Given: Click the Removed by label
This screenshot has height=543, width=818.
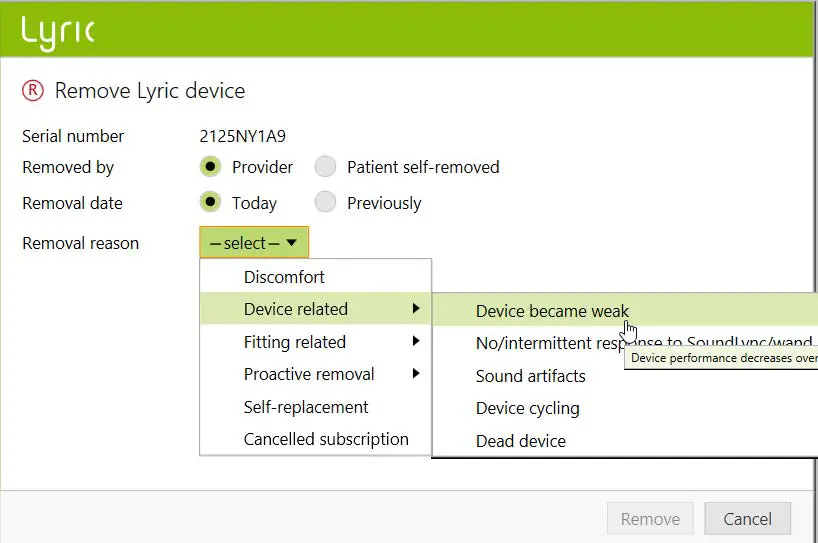Looking at the screenshot, I should point(68,167).
